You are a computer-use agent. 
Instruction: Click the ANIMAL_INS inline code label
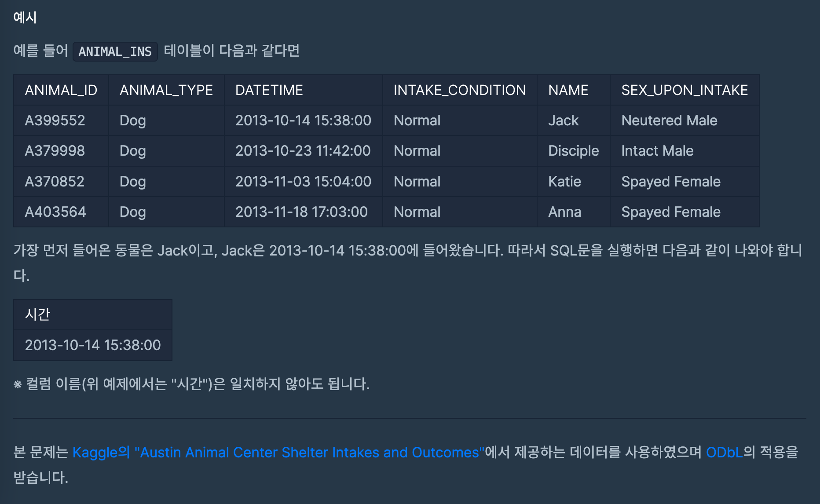115,51
